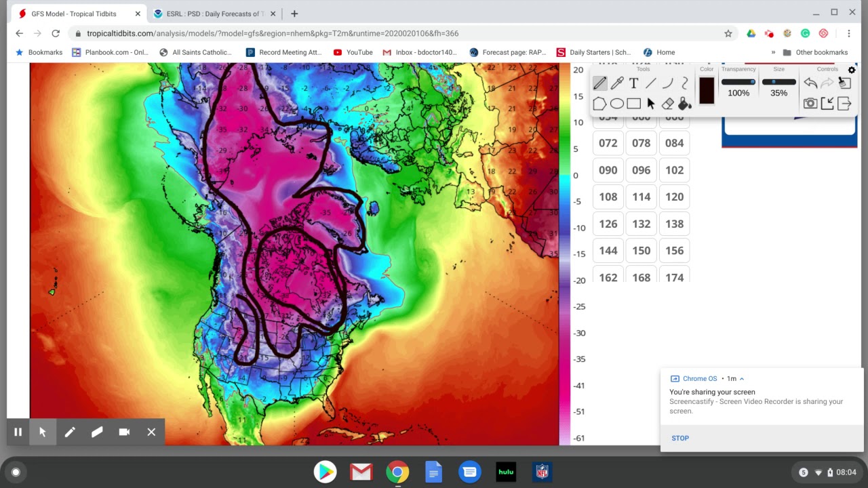
Task: Clear all drawings with the brush-page icon
Action: pos(844,83)
